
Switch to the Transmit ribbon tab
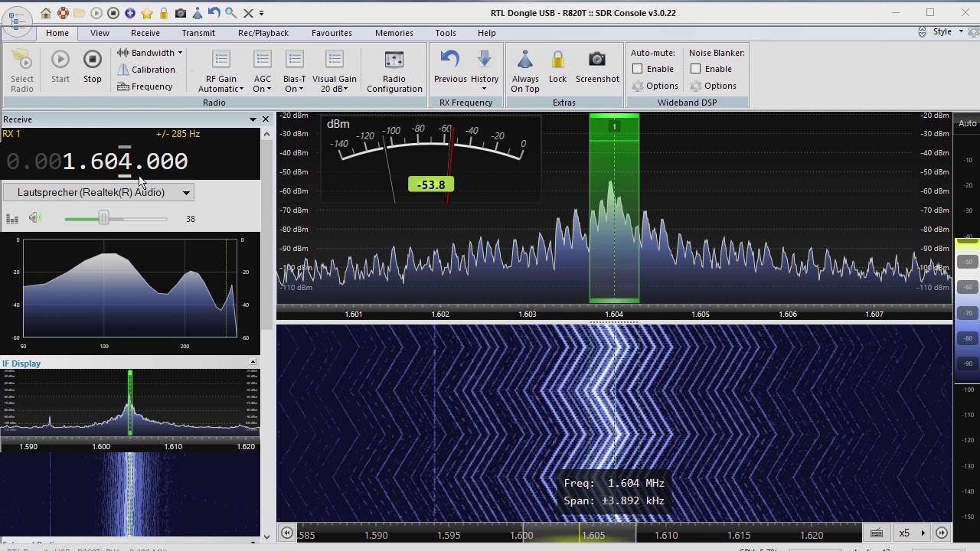[x=198, y=33]
